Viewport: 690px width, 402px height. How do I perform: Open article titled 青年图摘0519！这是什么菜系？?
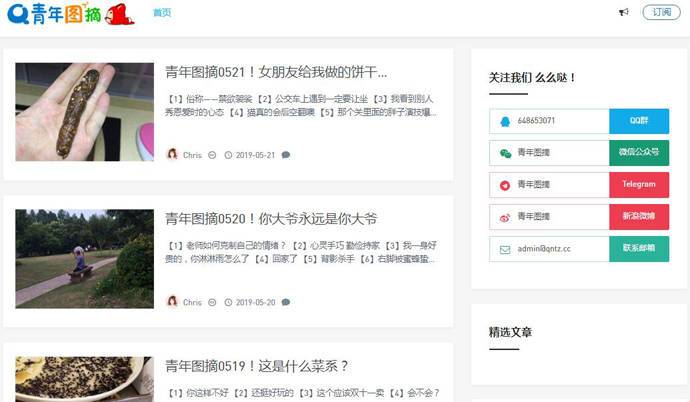click(x=257, y=366)
